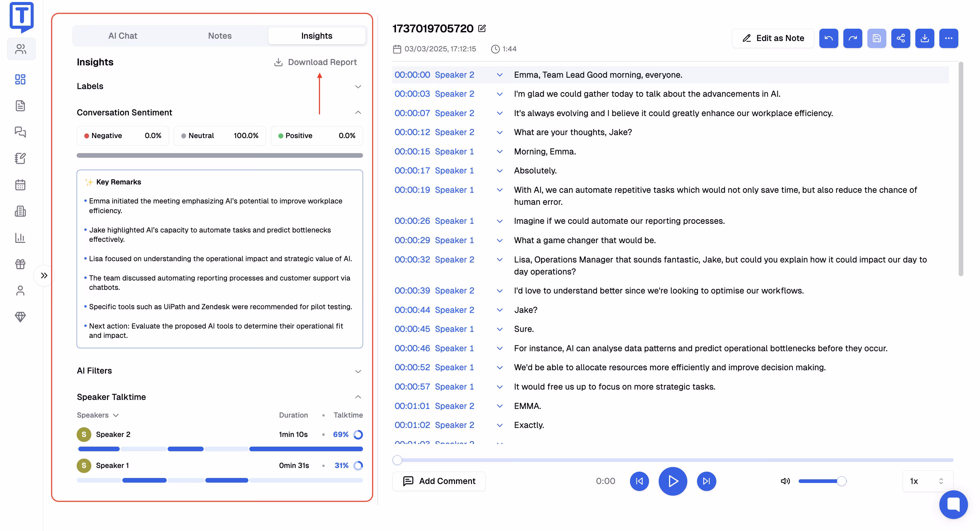The width and height of the screenshot is (980, 531).
Task: Select the Insights tab
Action: click(317, 36)
